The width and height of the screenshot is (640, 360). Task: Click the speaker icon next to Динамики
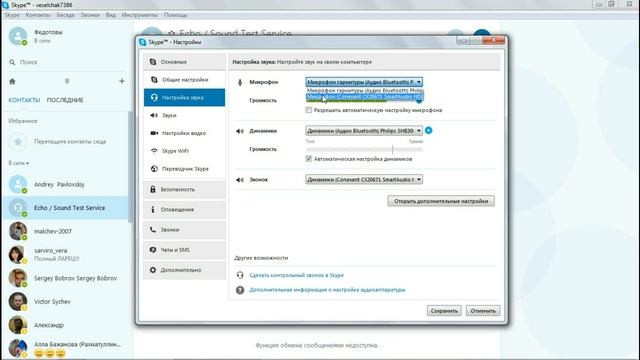pos(240,131)
